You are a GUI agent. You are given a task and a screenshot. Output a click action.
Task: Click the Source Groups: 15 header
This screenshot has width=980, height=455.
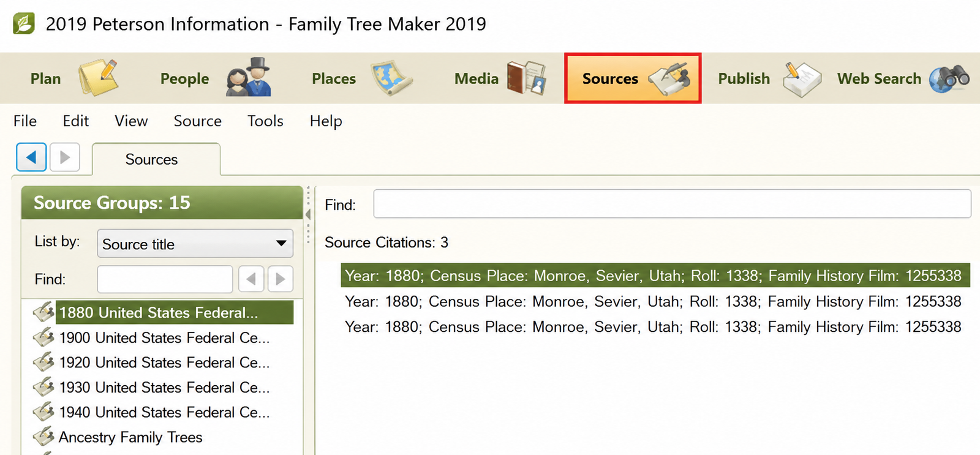[162, 203]
